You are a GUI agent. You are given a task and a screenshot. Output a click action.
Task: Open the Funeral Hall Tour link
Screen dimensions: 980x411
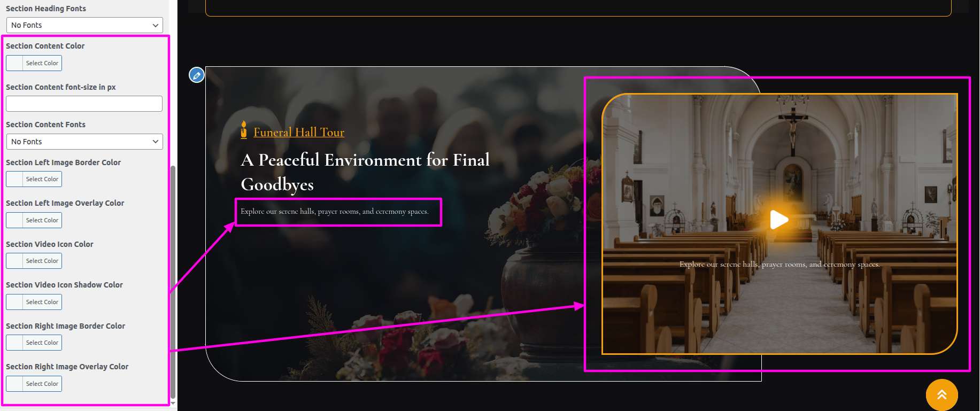(299, 132)
